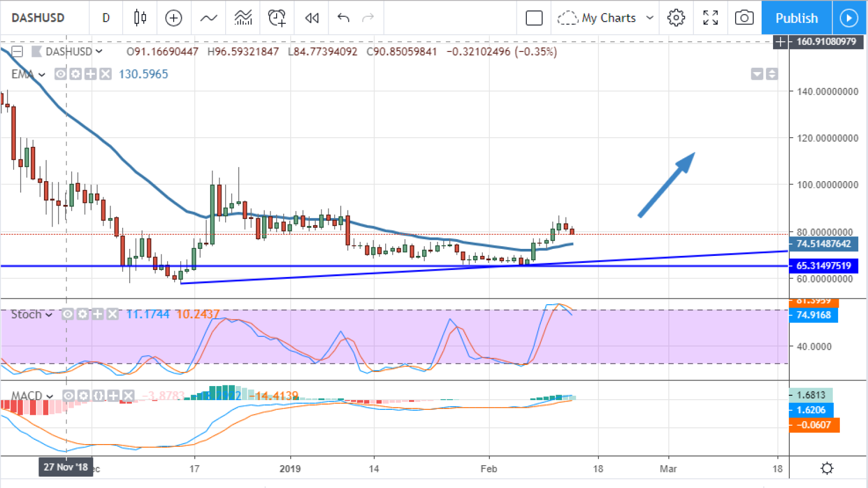The width and height of the screenshot is (868, 488).
Task: Click the 74.9168 Stoch axis label
Action: 813,315
